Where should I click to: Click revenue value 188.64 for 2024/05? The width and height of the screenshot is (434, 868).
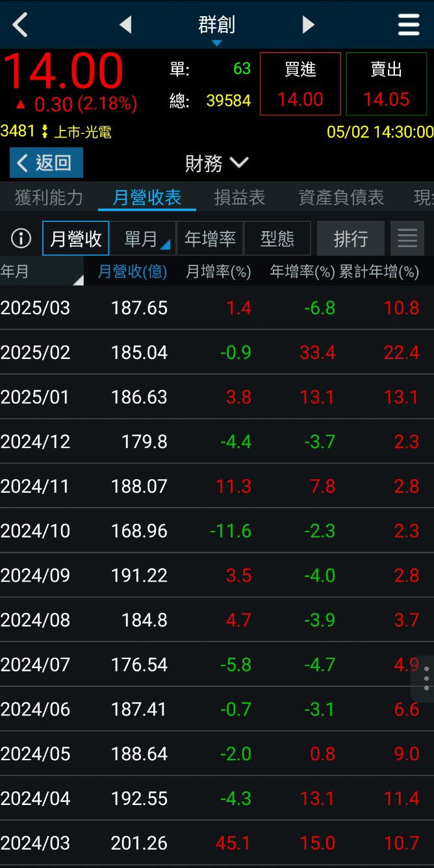139,754
